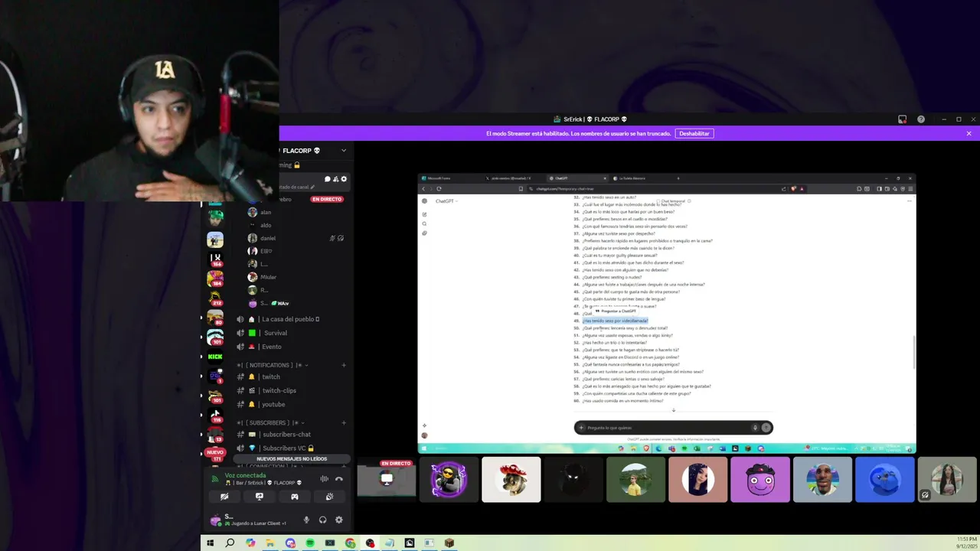The width and height of the screenshot is (980, 551).
Task: Toggle headphones deafen in user panel
Action: [x=323, y=520]
